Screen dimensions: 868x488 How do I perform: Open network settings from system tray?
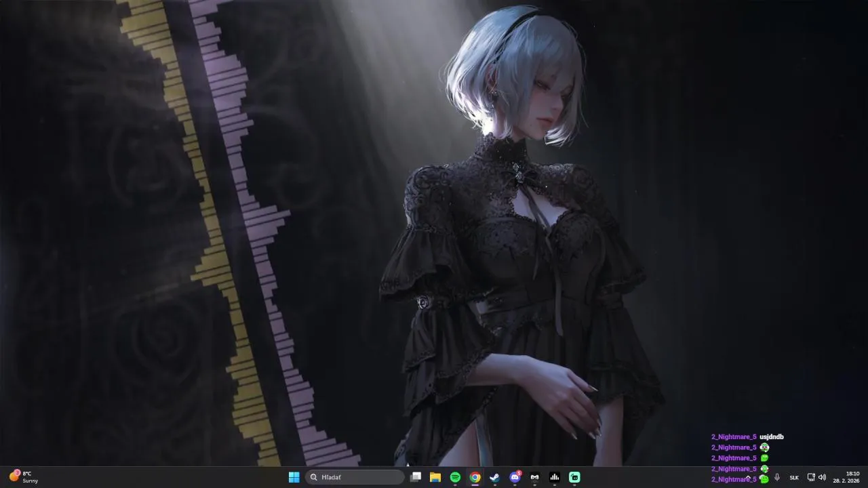[x=811, y=477]
